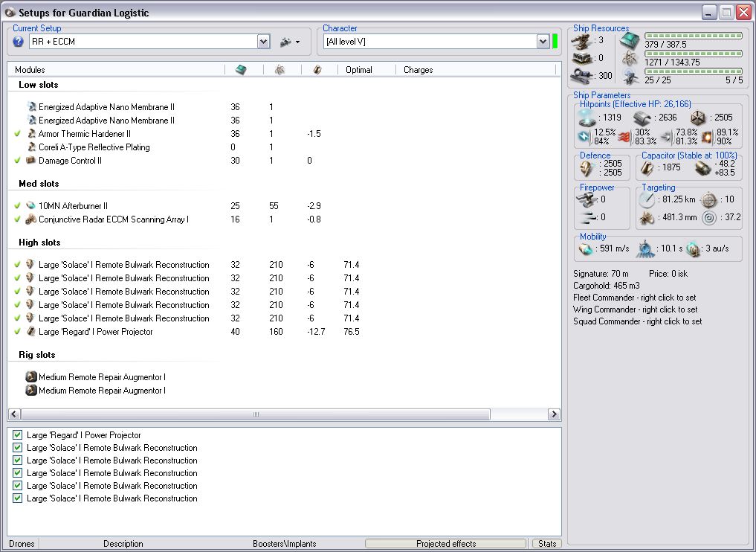Click the Armor Thermic Hardener II icon
This screenshot has width=756, height=552.
[x=30, y=134]
